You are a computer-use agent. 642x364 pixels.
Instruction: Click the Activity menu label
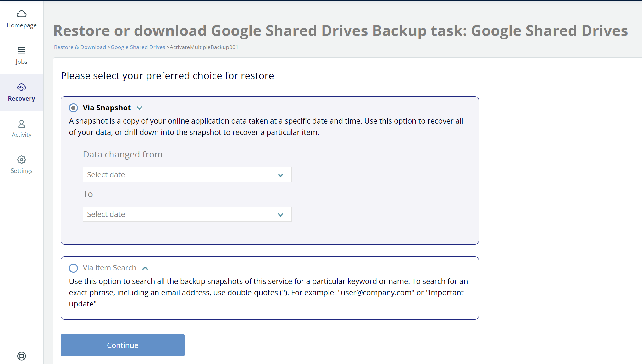point(21,135)
